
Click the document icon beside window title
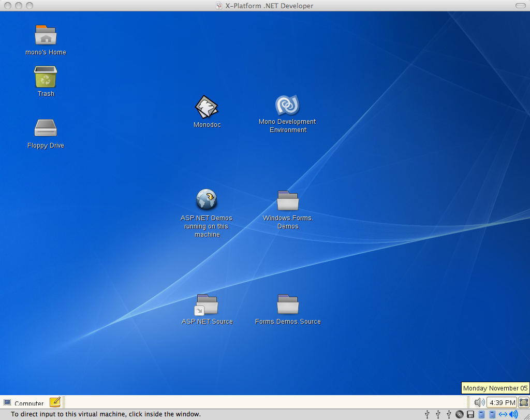pos(219,6)
